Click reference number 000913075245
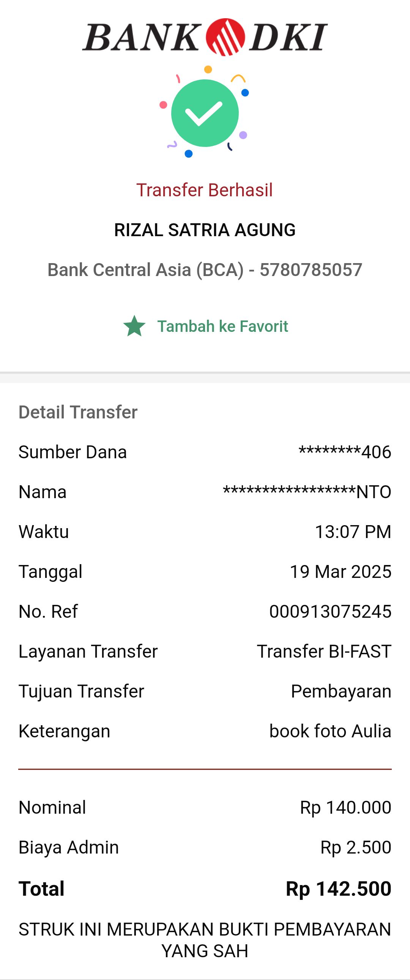 click(330, 612)
